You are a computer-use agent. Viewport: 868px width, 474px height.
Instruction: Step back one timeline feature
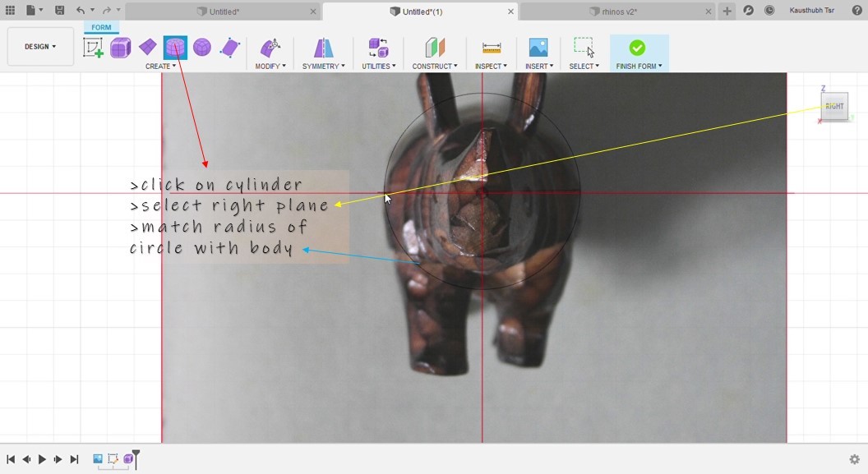point(26,459)
